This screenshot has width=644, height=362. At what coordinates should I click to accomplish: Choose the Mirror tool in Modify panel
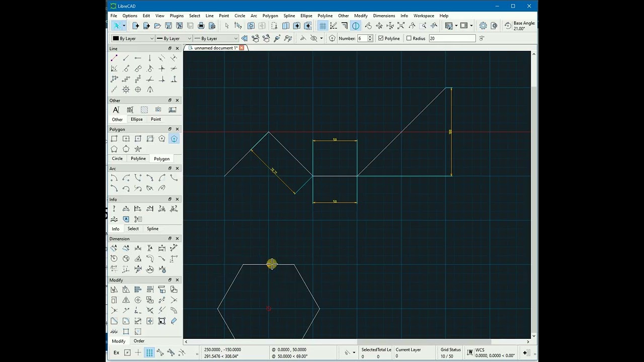126,300
